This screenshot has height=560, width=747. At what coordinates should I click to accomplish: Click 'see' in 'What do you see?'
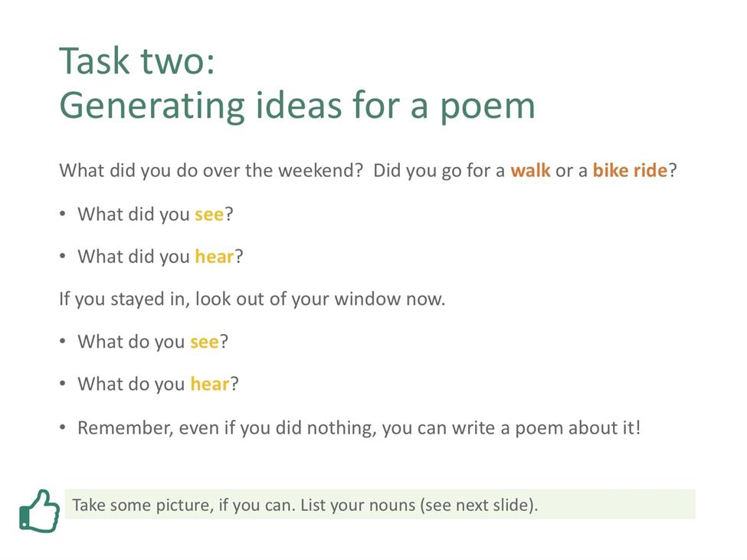click(x=205, y=342)
